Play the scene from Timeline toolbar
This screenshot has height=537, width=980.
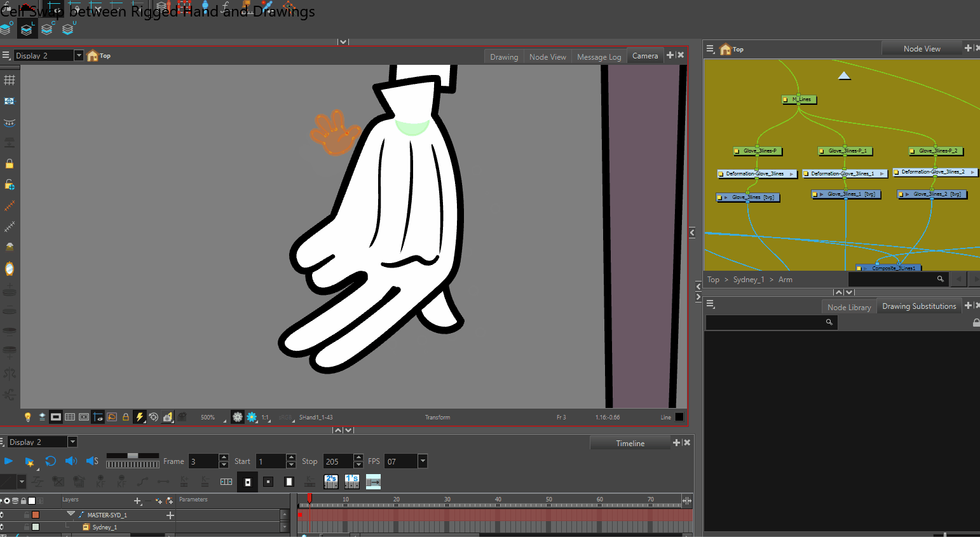pyautogui.click(x=8, y=461)
